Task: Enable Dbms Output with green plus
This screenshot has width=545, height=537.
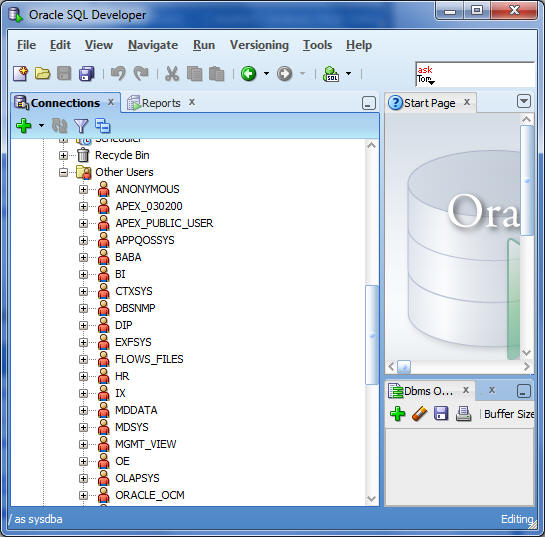Action: 398,414
